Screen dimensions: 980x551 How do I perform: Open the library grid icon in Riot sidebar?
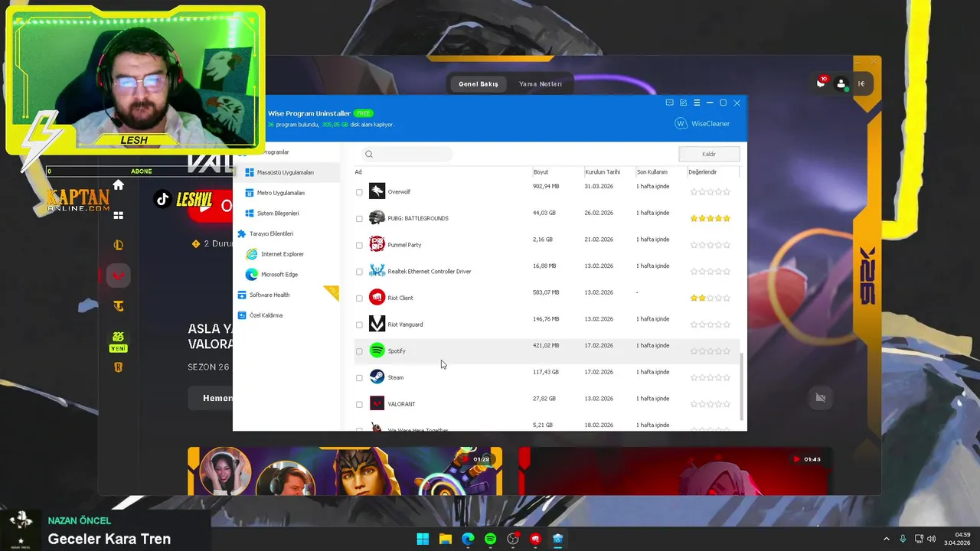[118, 216]
